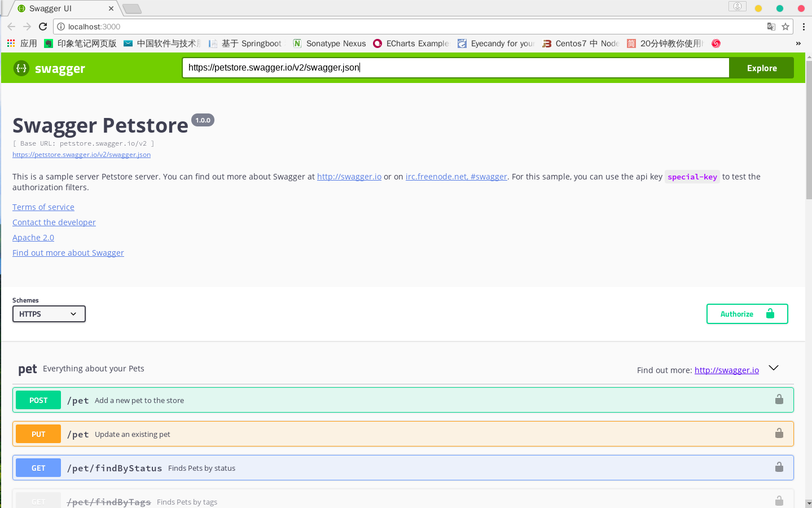Open Find out more about Swagger link

68,253
